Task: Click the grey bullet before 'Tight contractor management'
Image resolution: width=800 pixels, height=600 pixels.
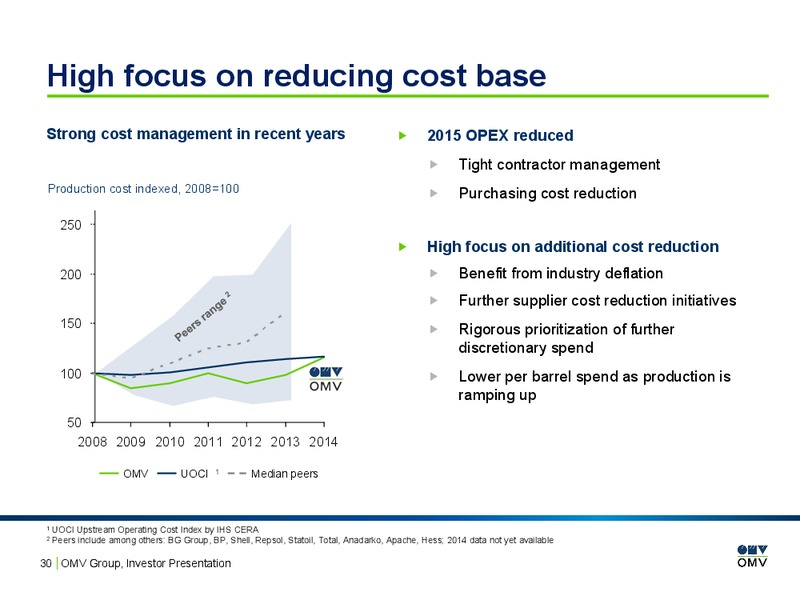Action: pos(434,164)
